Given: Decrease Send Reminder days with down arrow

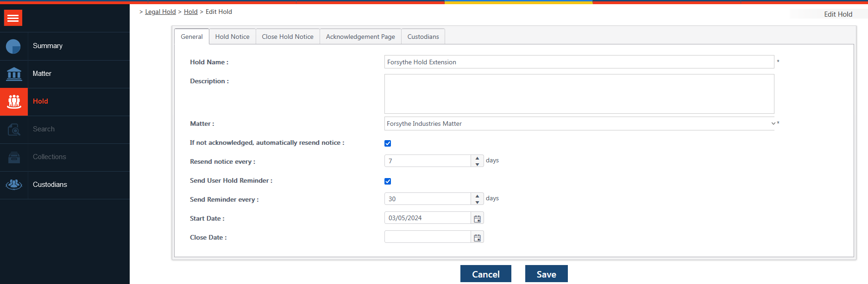Looking at the screenshot, I should click(x=477, y=202).
